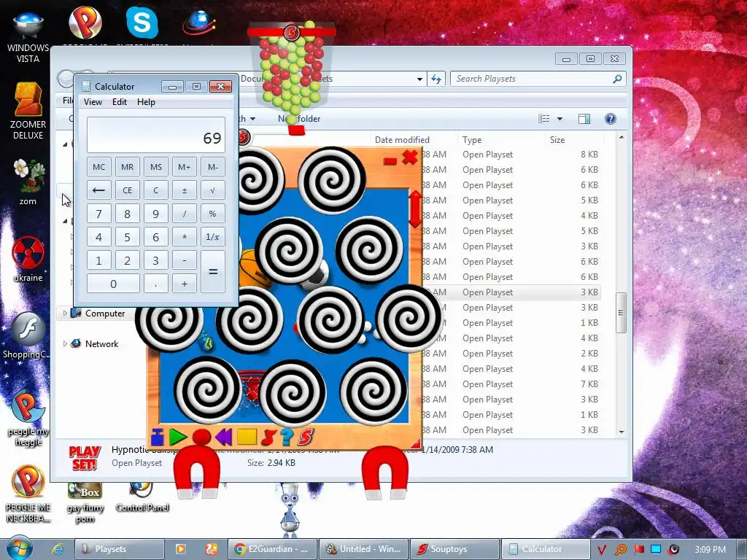747x560 pixels.
Task: Click the orange magnifier tray icon
Action: [x=620, y=550]
